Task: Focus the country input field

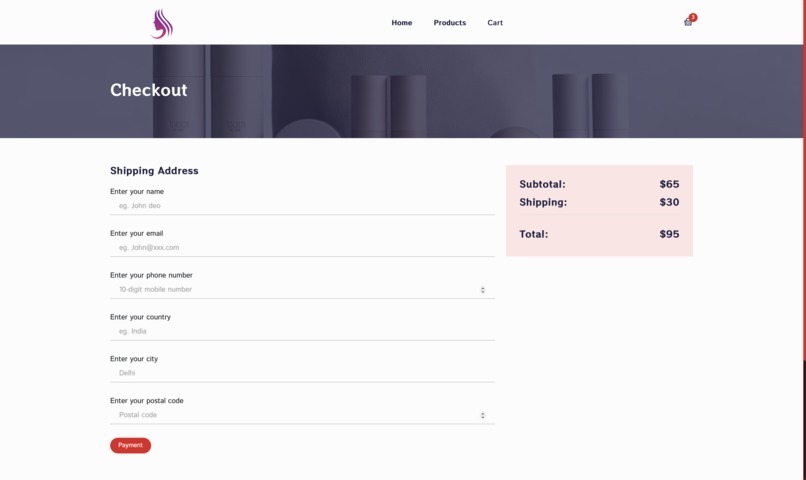Action: pyautogui.click(x=302, y=331)
